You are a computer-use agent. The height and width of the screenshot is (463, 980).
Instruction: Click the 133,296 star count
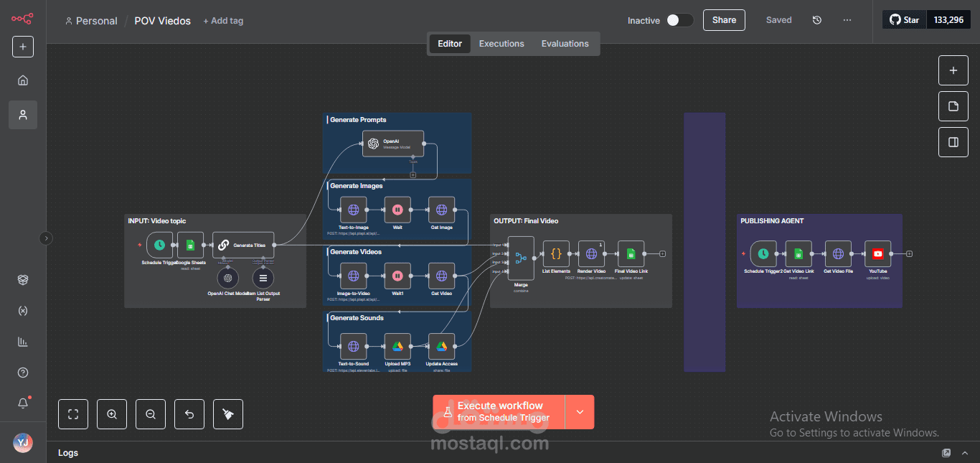click(949, 20)
